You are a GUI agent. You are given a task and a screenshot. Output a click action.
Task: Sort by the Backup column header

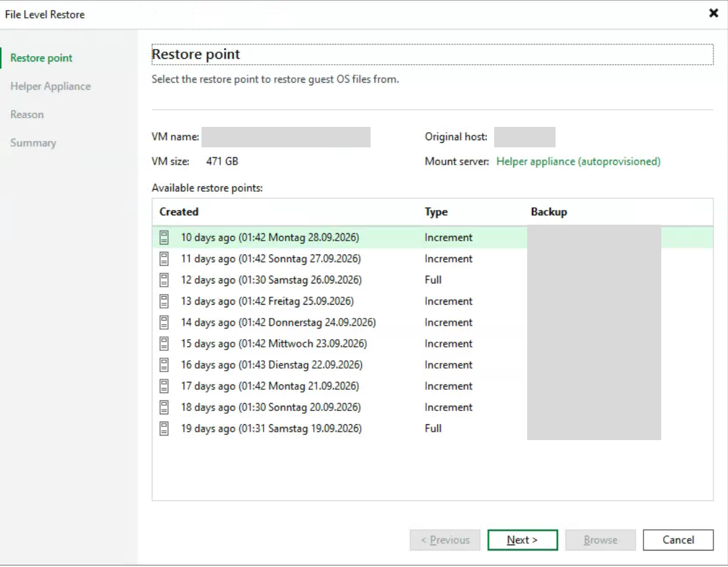[549, 211]
